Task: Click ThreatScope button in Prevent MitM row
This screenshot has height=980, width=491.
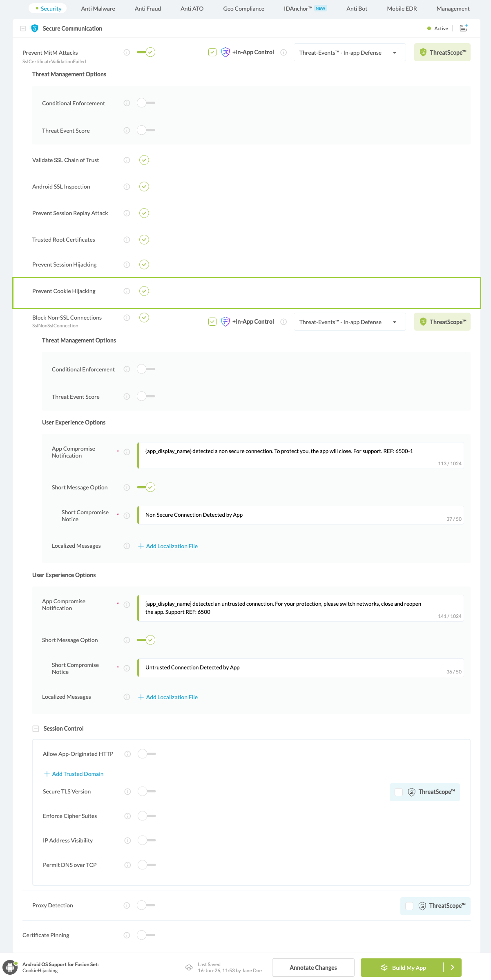Action: pos(442,52)
